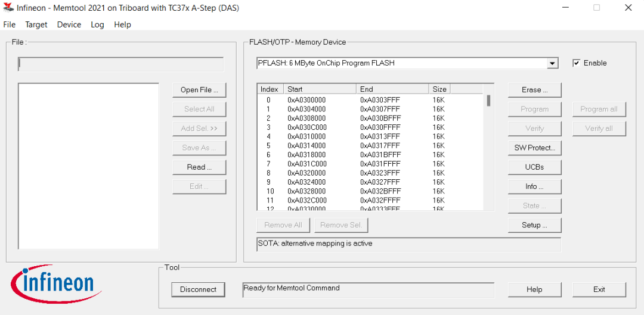This screenshot has width=644, height=315.
Task: Select sector row 0 starting at 0xA0300000
Action: coord(370,99)
